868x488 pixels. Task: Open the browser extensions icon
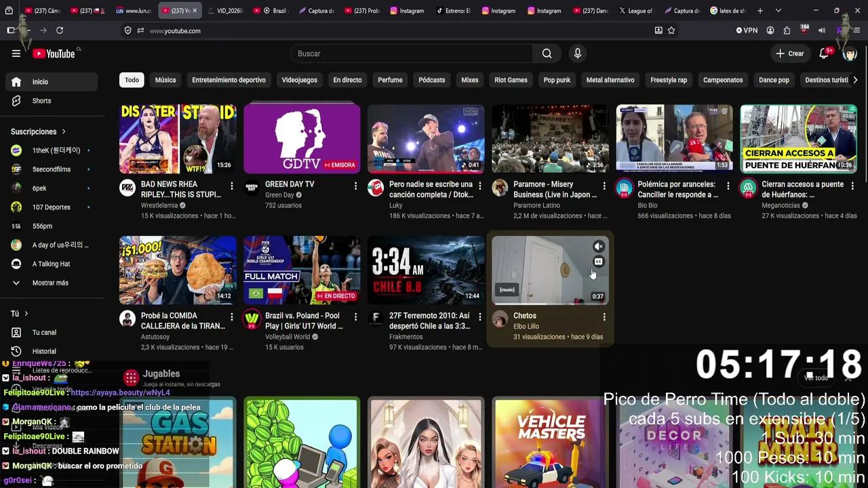click(x=787, y=30)
